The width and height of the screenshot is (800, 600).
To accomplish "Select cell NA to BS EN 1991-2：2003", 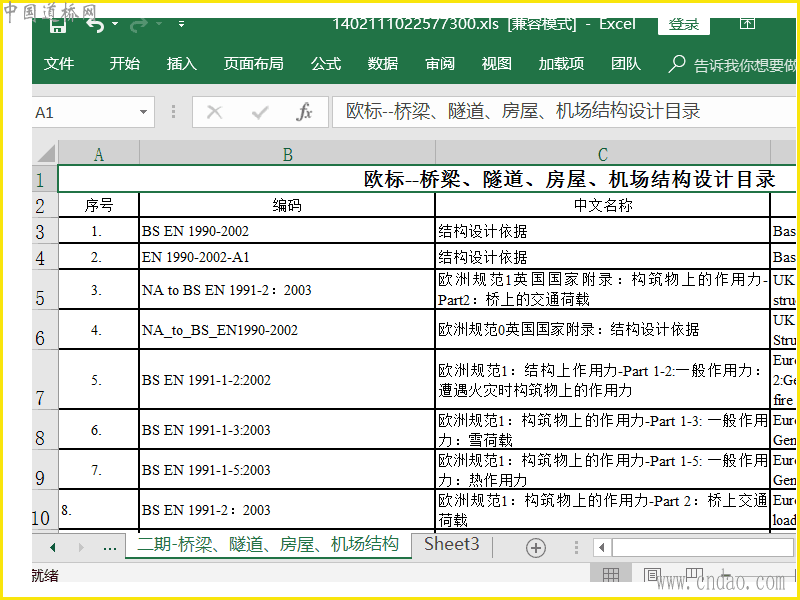I will [x=287, y=290].
